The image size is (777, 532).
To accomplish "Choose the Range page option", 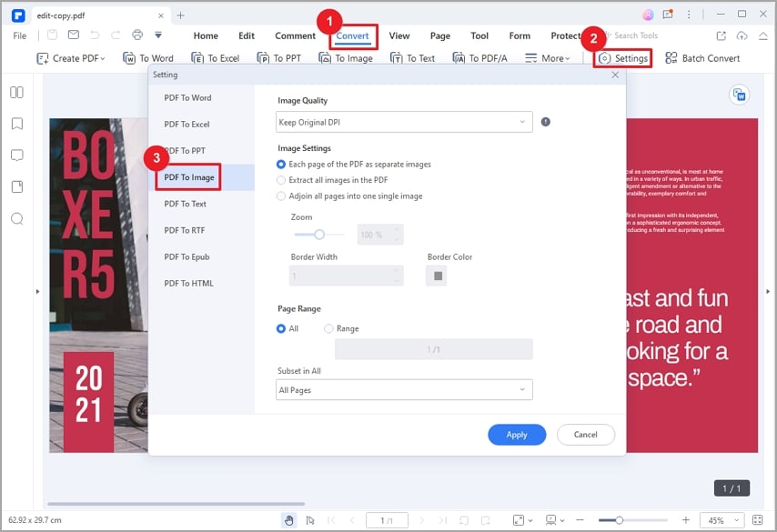I will point(341,329).
